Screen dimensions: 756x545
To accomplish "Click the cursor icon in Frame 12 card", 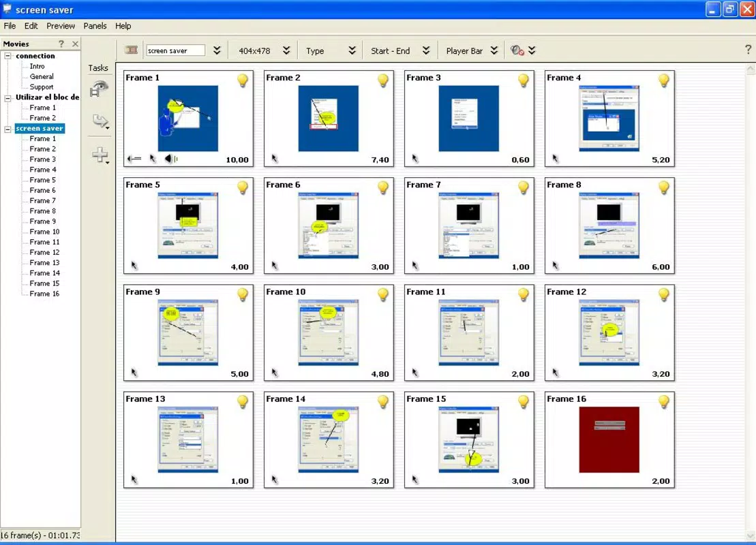I will click(556, 373).
